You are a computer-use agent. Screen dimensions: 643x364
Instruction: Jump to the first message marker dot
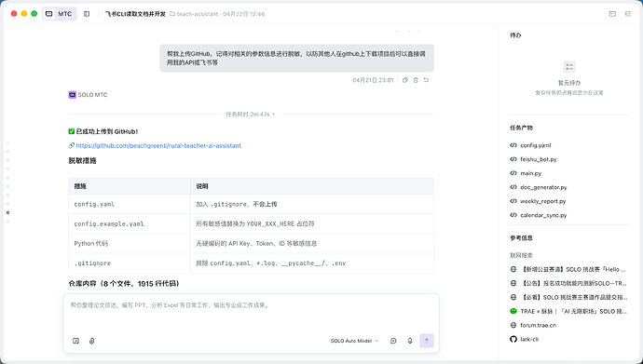pos(7,142)
